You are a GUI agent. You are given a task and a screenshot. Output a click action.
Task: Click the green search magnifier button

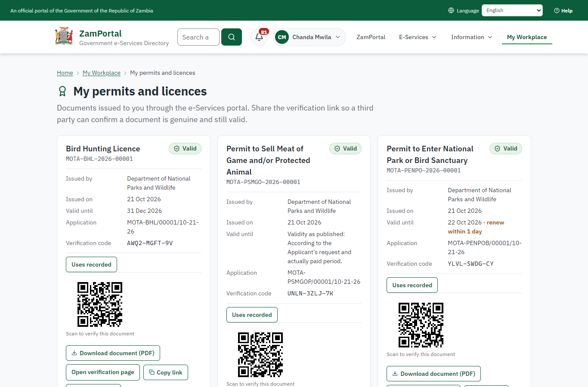coord(232,37)
